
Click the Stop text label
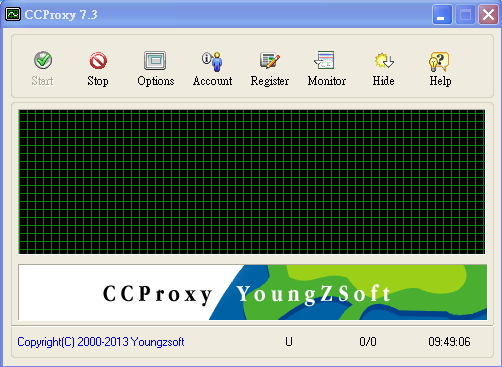98,81
